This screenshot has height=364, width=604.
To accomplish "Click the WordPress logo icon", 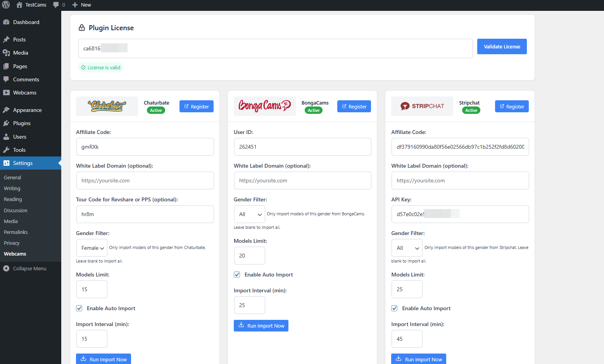I will point(6,5).
